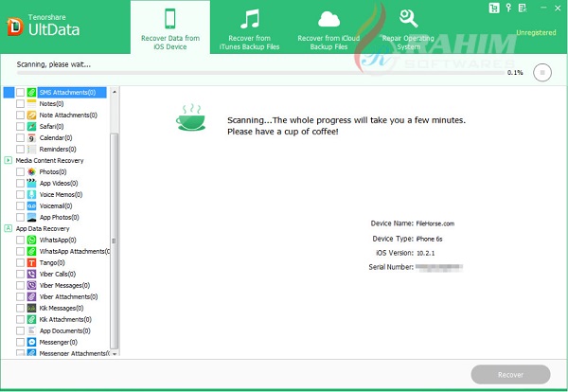Click the Viber Calls phone icon
Screen dimensions: 568x392
(31, 274)
